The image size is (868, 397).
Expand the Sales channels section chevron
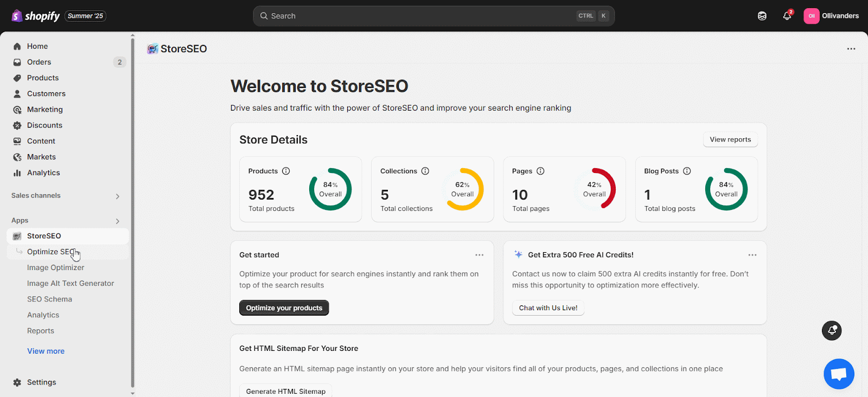click(118, 196)
